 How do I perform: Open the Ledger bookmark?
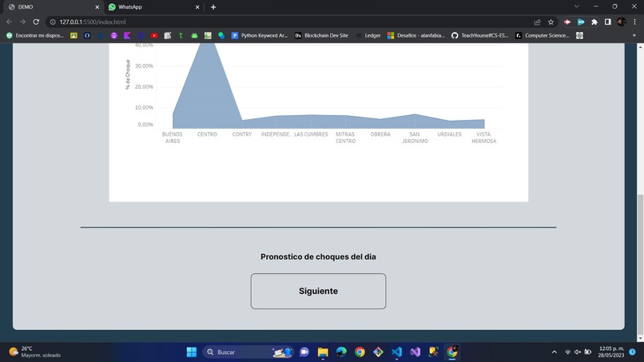(x=368, y=36)
